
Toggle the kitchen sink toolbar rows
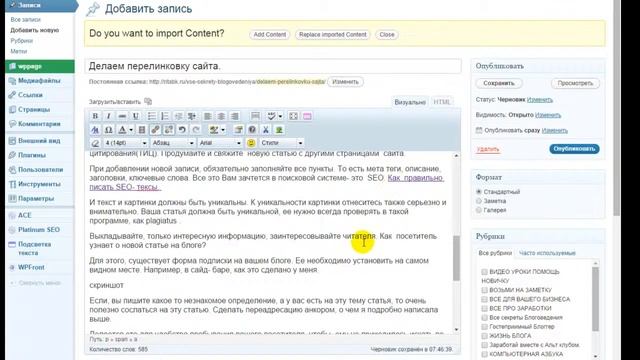(x=307, y=116)
